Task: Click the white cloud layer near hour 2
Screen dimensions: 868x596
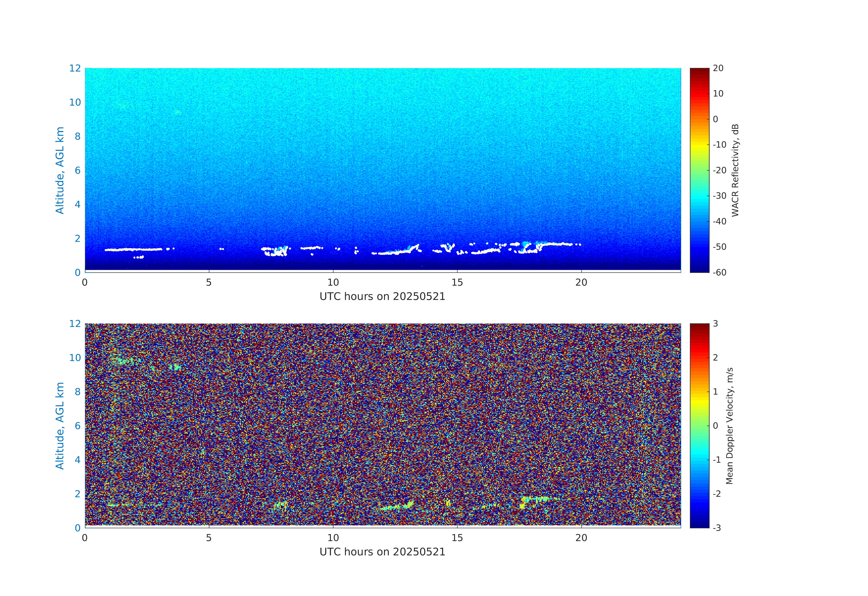Action: 135,249
